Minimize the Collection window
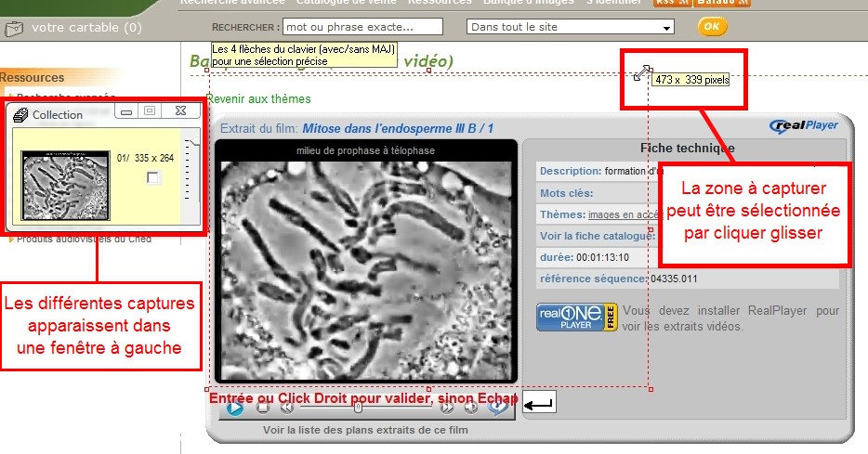 tap(125, 112)
